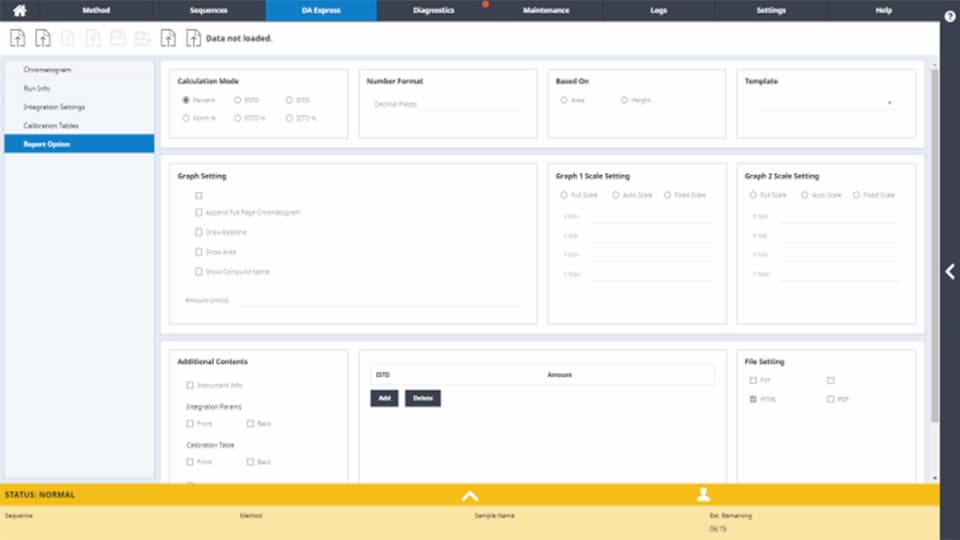Check Front under Calibration Table
Image resolution: width=960 pixels, height=540 pixels.
(x=190, y=462)
